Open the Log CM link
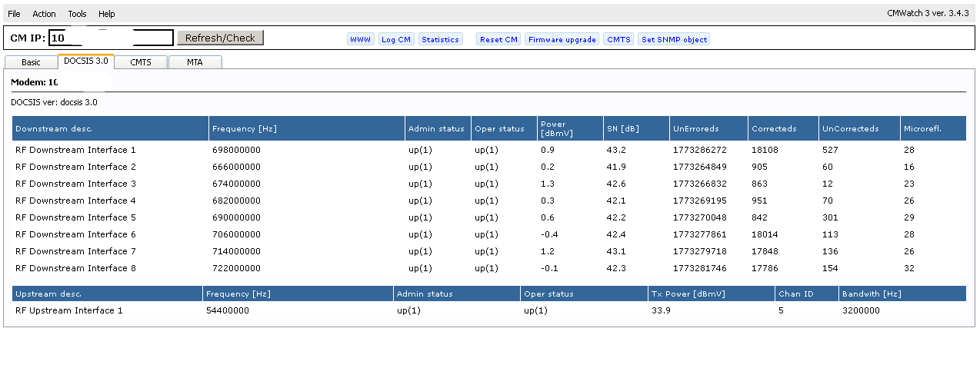Screen dimensions: 980x378 396,39
